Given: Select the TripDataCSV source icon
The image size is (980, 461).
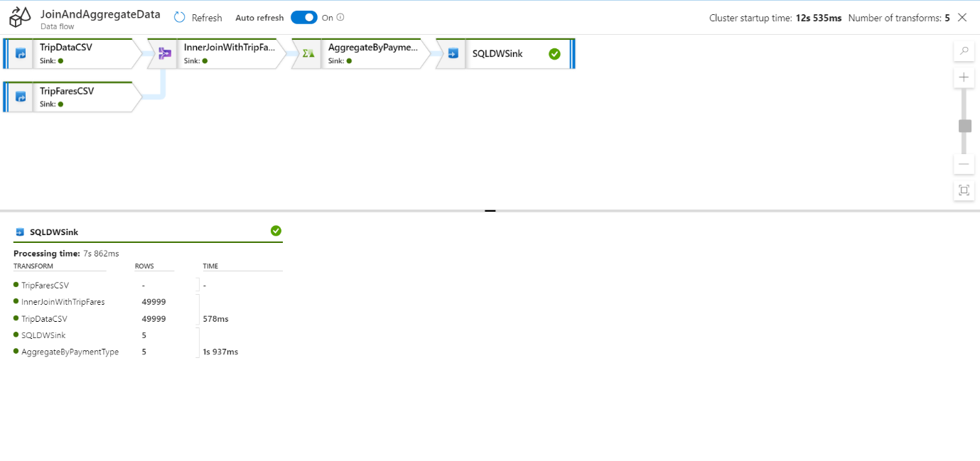Looking at the screenshot, I should pos(21,52).
